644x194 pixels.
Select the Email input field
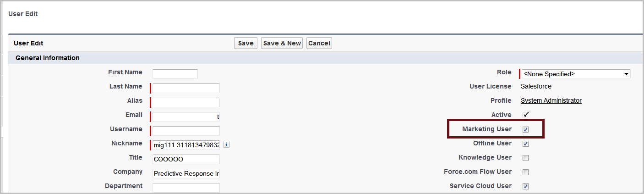186,116
